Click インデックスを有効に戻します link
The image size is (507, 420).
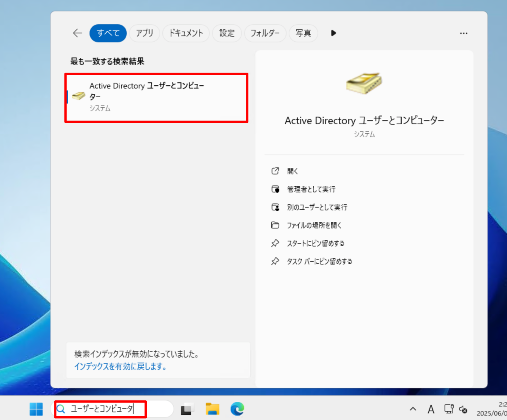[x=120, y=366]
